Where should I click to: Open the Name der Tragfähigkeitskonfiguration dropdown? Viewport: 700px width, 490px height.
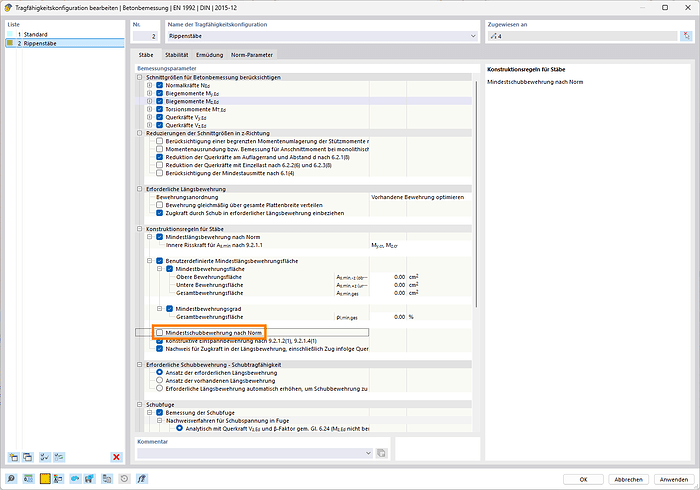(x=472, y=37)
